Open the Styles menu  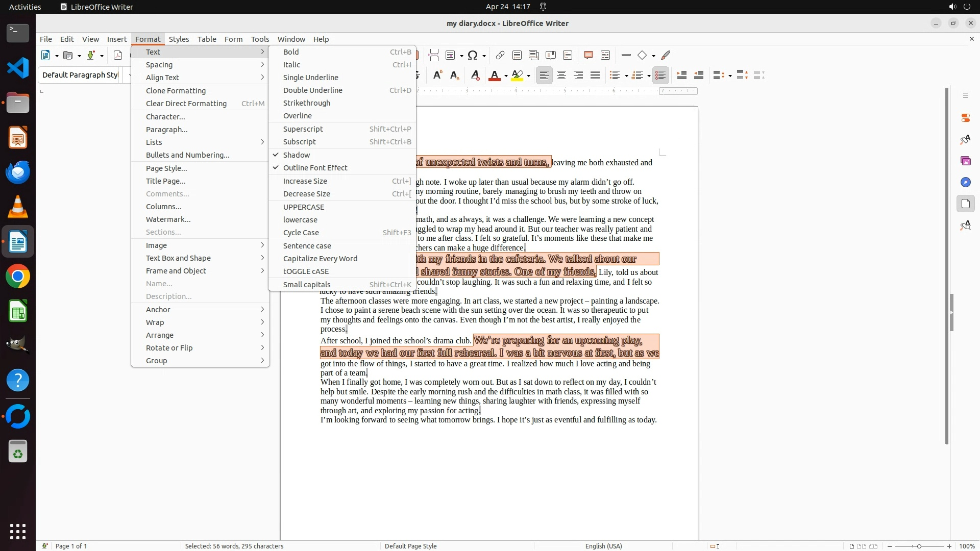coord(179,39)
